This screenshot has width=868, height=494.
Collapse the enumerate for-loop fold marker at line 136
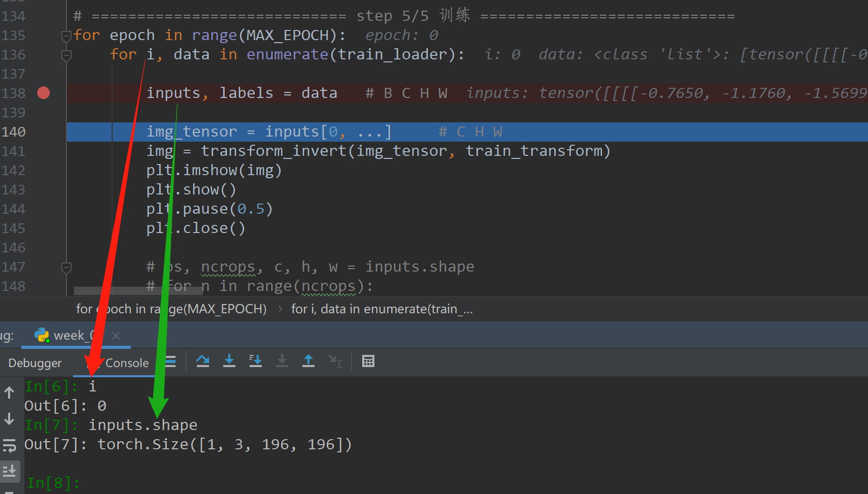[66, 55]
